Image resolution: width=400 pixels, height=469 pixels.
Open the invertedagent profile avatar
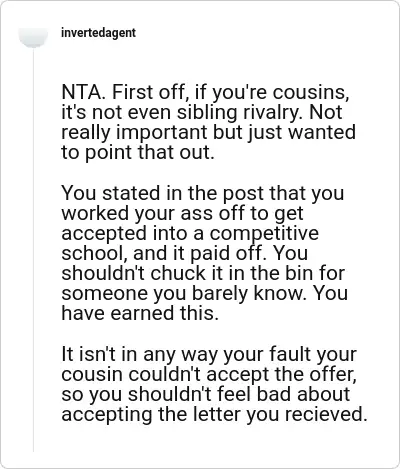point(33,36)
